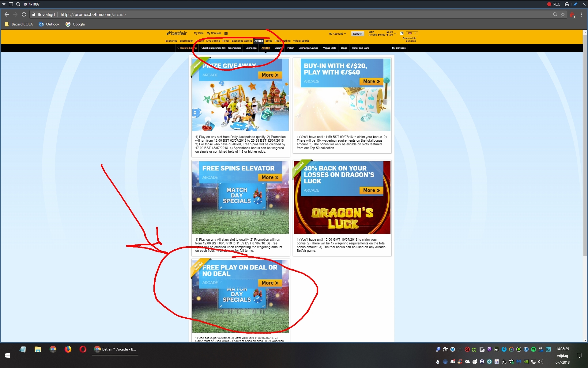Launch File Explorer from the taskbar
588x368 pixels.
point(38,349)
